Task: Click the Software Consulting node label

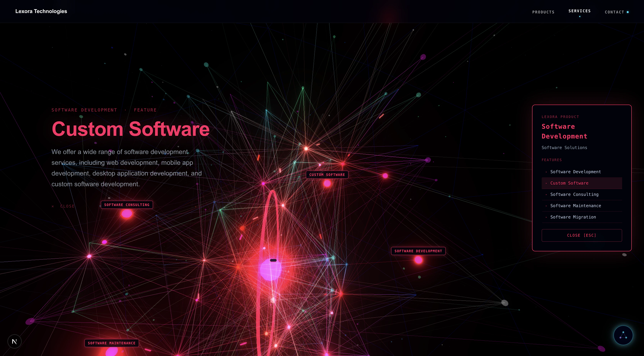Action: point(127,205)
